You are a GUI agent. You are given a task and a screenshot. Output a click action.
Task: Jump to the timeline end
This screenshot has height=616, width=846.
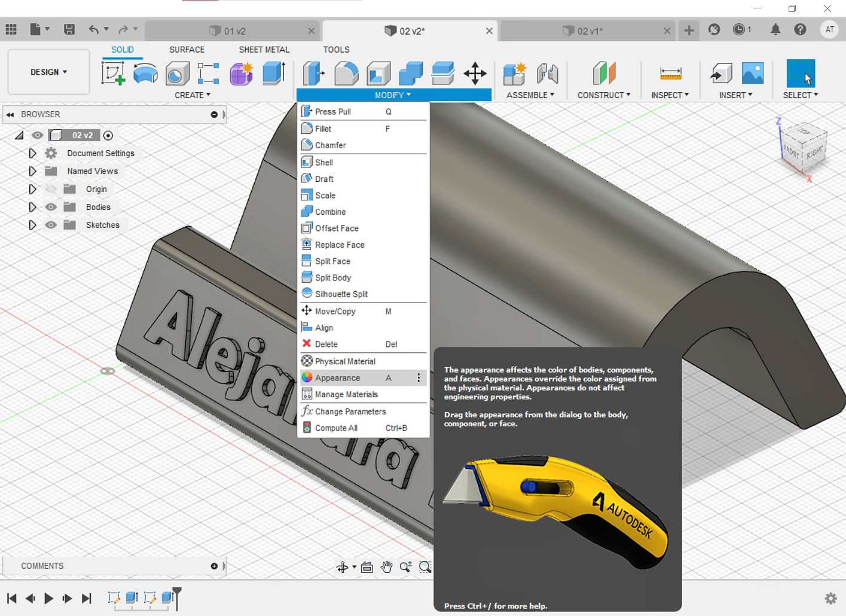pos(87,598)
